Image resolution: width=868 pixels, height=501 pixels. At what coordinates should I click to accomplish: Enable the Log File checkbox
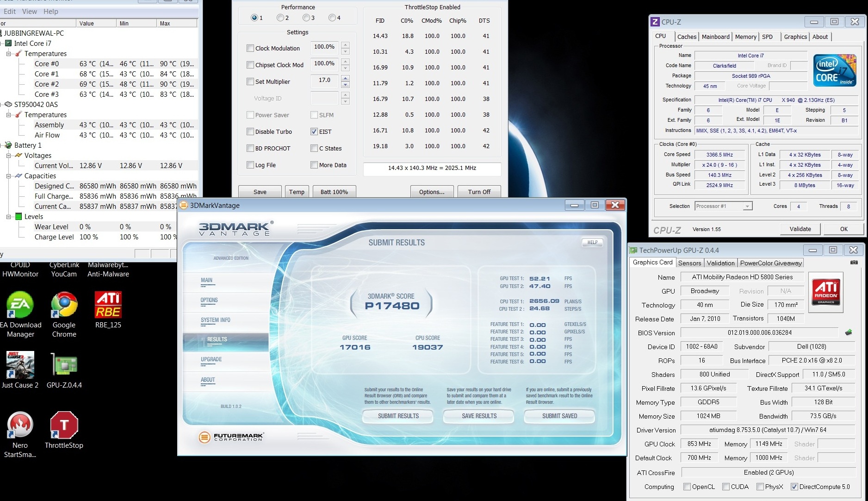(x=250, y=165)
